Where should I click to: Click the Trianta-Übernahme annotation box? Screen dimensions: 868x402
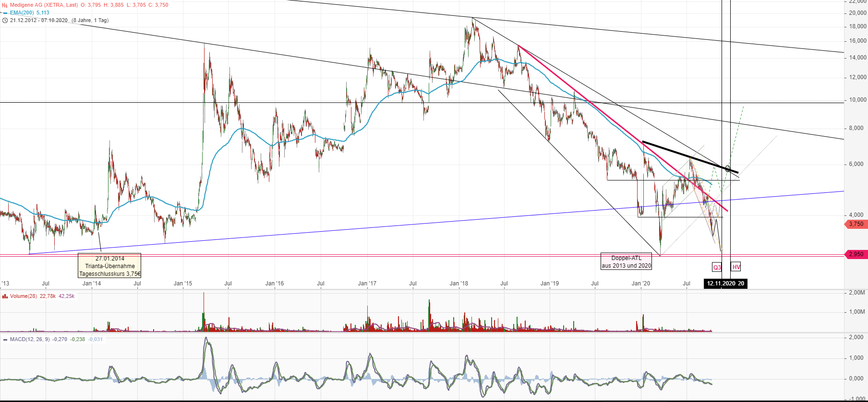pyautogui.click(x=110, y=266)
